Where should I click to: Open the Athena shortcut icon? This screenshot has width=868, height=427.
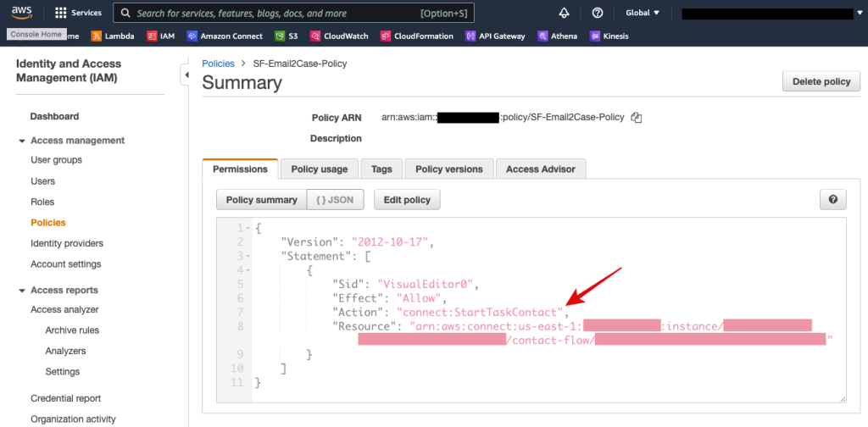(x=543, y=36)
